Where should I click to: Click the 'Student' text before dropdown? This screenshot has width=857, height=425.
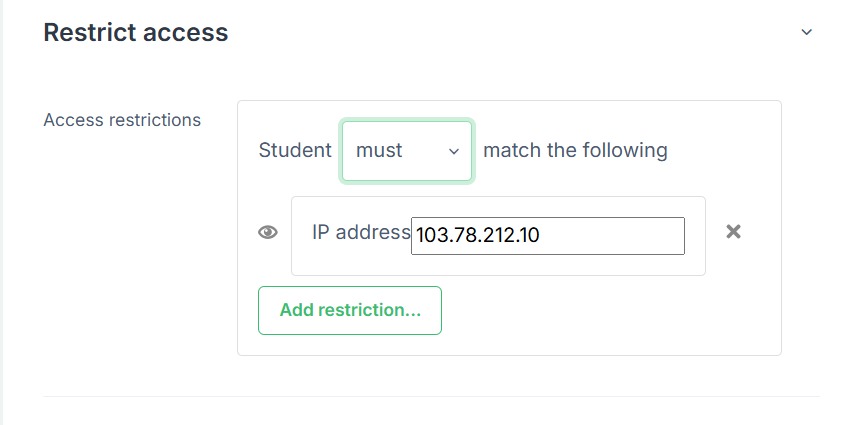[x=295, y=150]
